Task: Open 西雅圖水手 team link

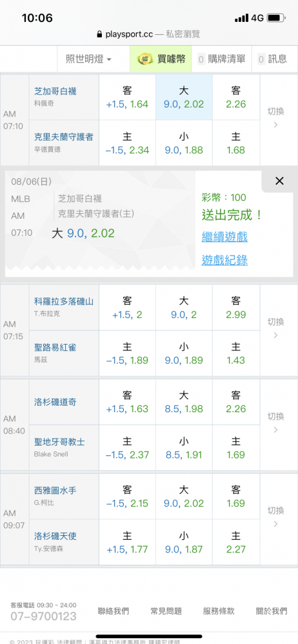Action: pos(55,490)
